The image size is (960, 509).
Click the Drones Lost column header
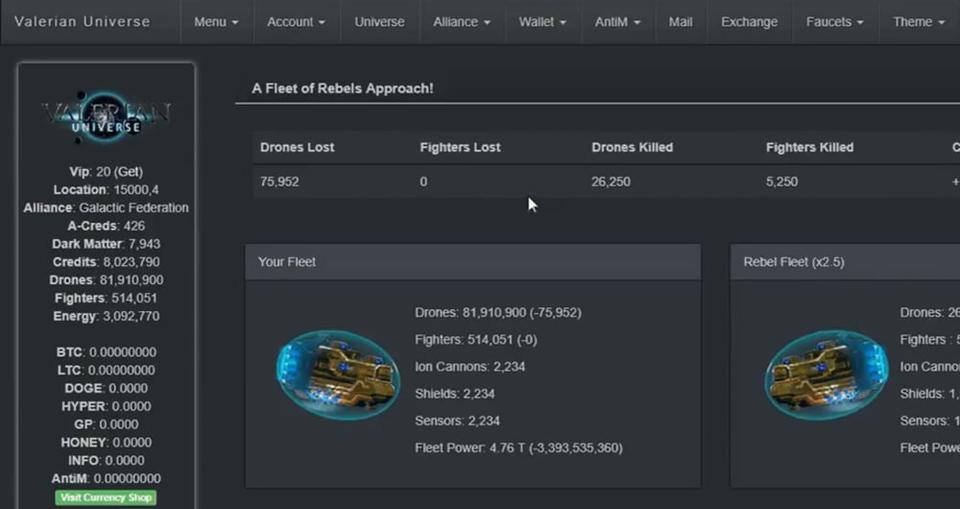tap(297, 147)
